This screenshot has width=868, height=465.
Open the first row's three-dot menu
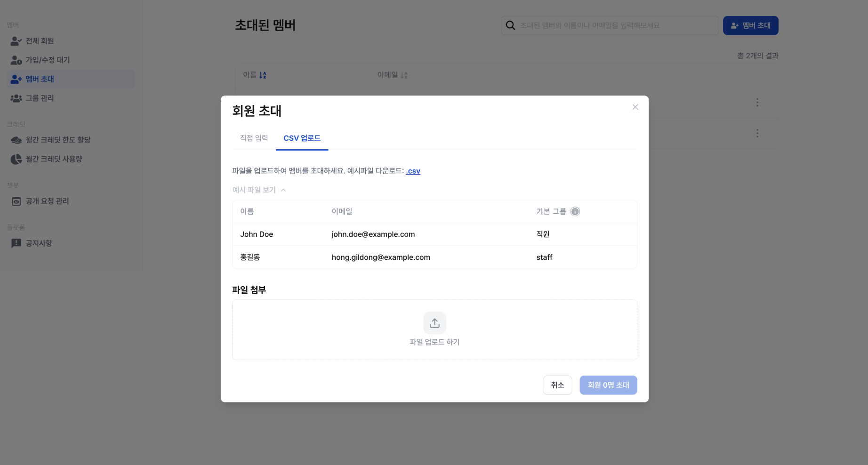click(x=757, y=102)
